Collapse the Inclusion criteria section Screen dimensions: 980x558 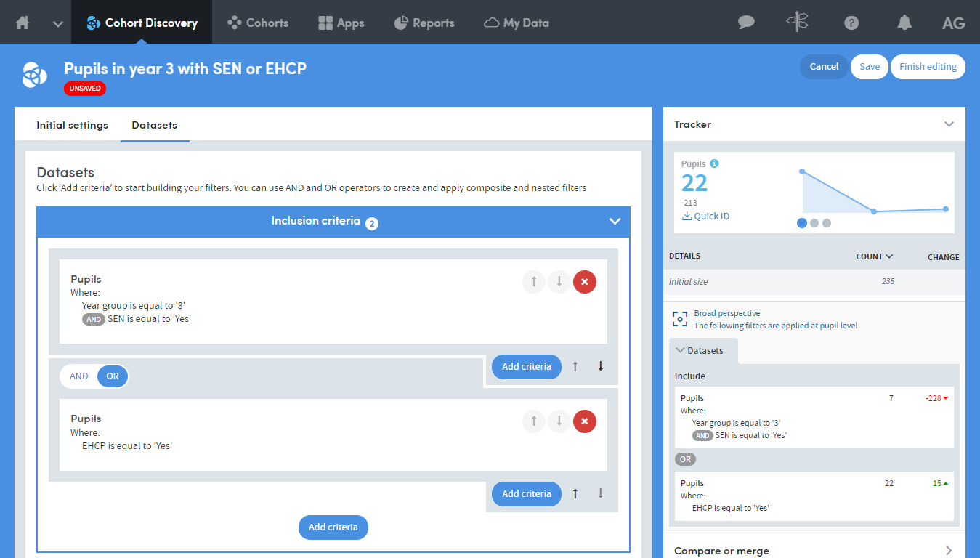click(x=615, y=221)
